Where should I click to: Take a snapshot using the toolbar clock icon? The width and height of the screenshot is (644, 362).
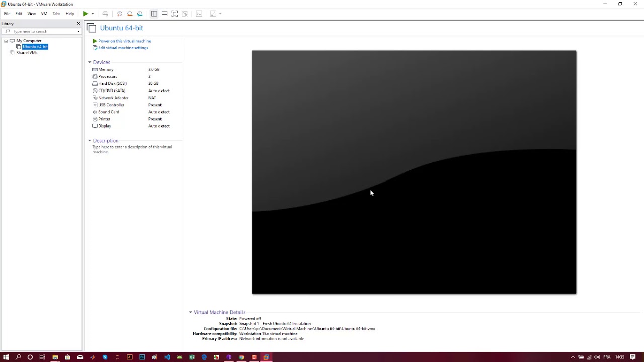pyautogui.click(x=120, y=14)
